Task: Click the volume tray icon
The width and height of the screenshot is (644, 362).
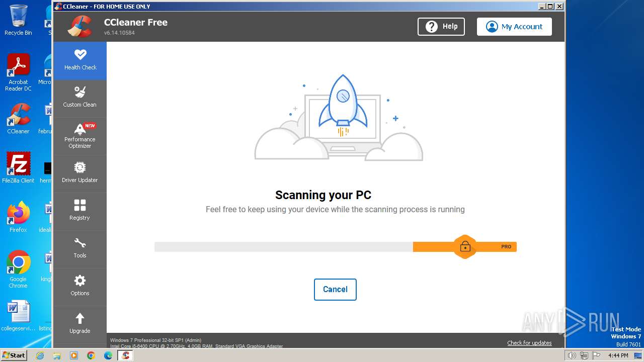Action: point(572,355)
